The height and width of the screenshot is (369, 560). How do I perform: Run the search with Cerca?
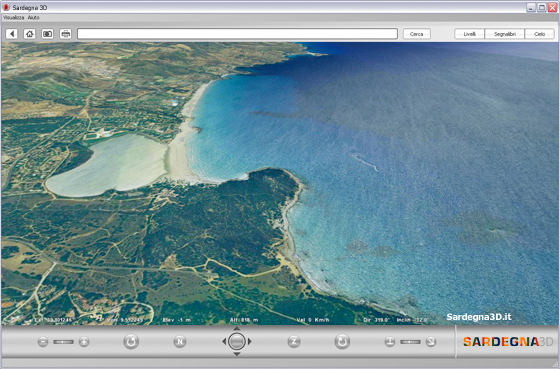click(416, 34)
